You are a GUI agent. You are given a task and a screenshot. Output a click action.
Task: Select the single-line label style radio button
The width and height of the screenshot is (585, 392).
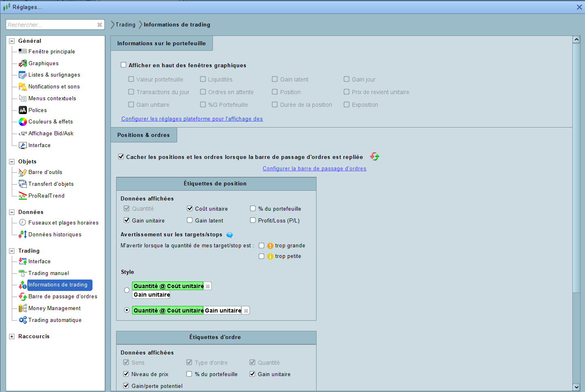127,310
